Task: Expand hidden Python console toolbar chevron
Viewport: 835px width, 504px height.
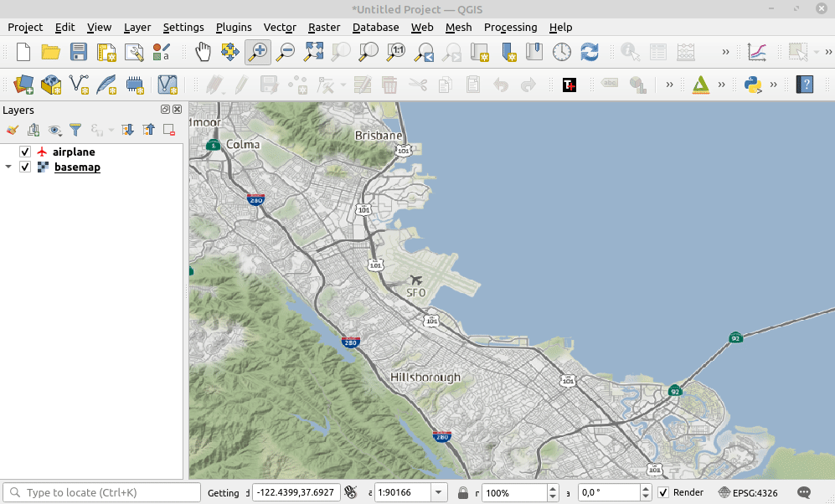Action: [x=773, y=85]
